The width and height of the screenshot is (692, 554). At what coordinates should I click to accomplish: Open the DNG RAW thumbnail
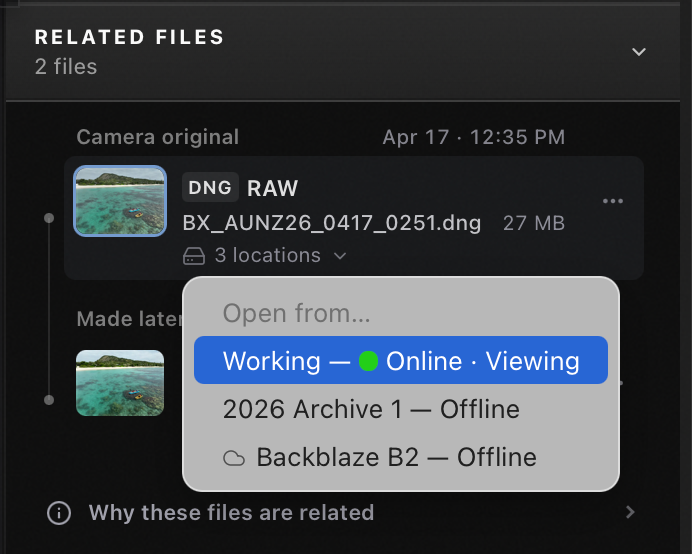tap(120, 201)
